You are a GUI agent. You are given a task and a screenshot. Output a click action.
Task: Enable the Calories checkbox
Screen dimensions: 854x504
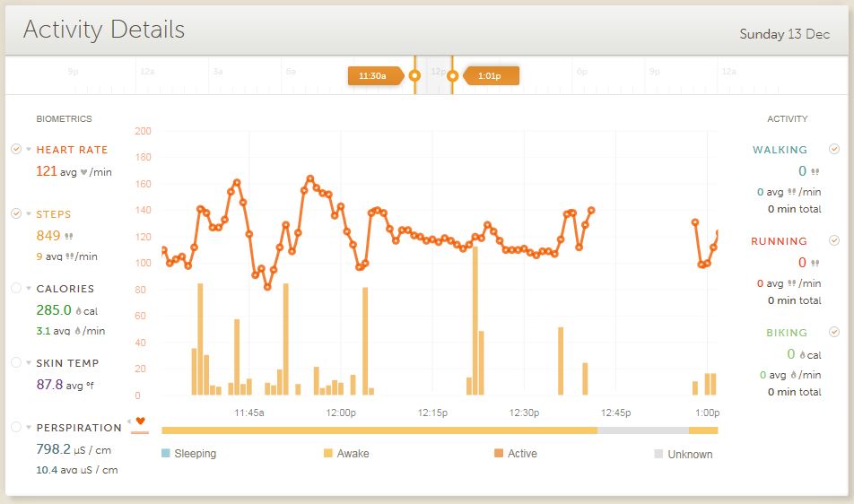point(16,288)
